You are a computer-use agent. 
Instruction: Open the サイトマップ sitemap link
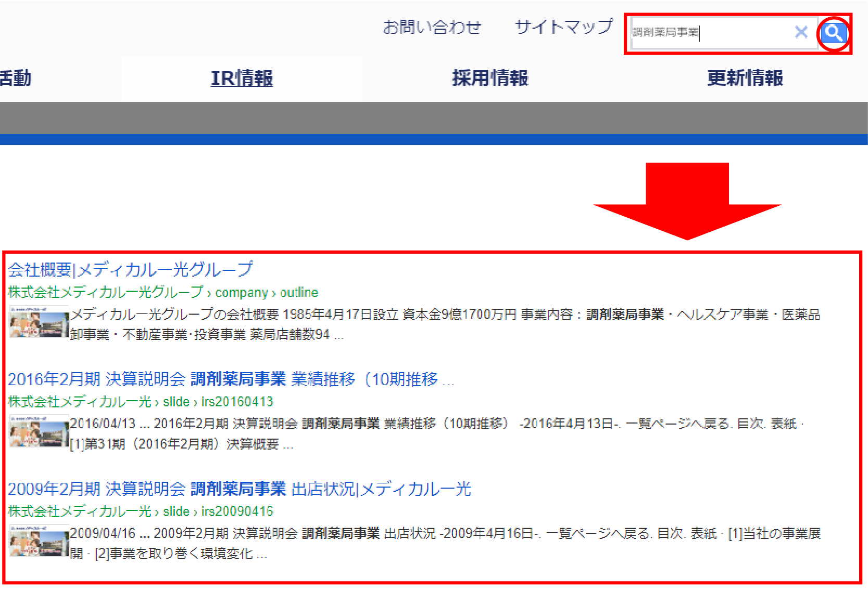pyautogui.click(x=563, y=27)
